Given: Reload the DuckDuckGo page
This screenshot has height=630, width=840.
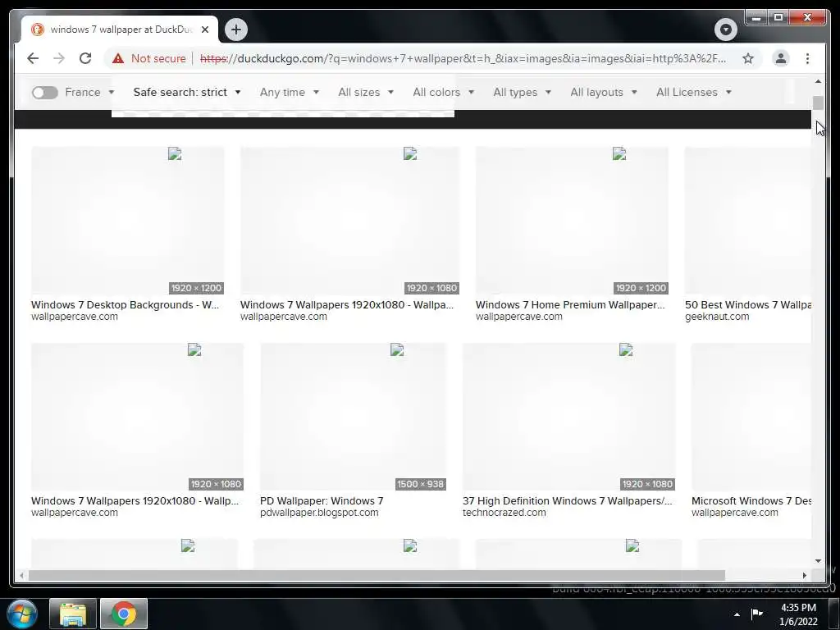Looking at the screenshot, I should pyautogui.click(x=85, y=58).
